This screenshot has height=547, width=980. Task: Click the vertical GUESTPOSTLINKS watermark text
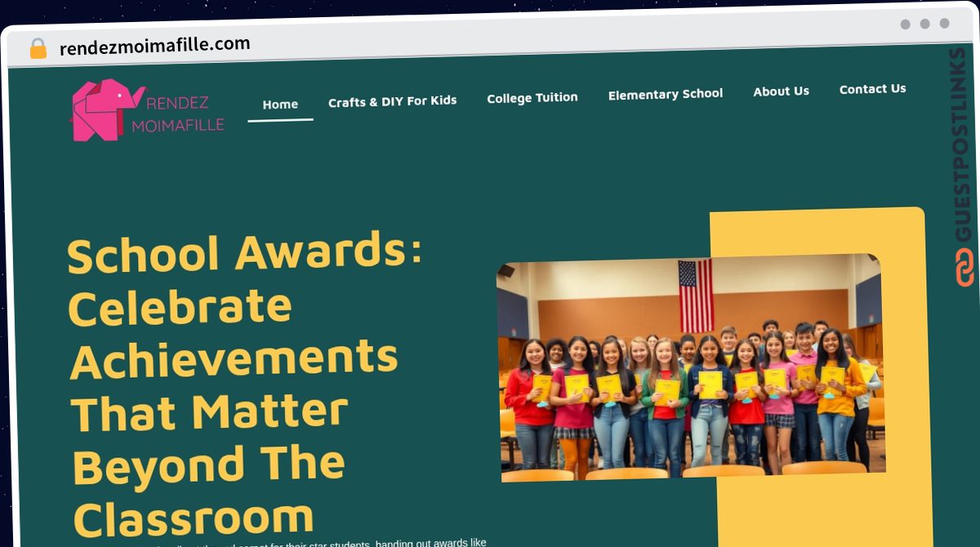pyautogui.click(x=965, y=145)
